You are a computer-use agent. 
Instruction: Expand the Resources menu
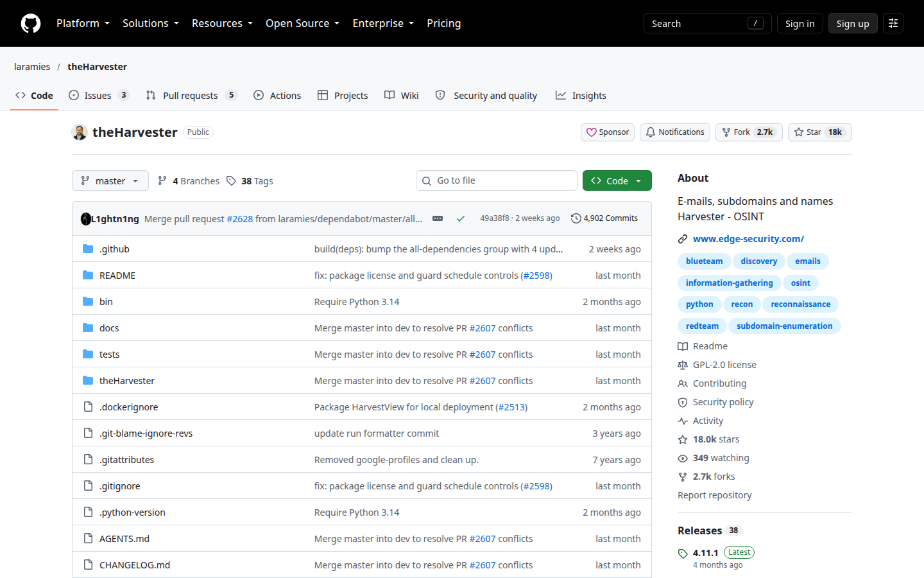(222, 23)
